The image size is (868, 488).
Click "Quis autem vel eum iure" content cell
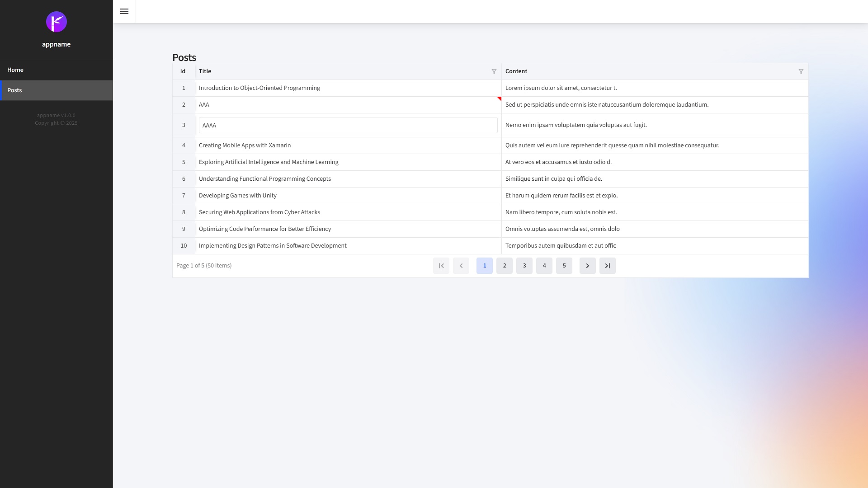pos(655,145)
